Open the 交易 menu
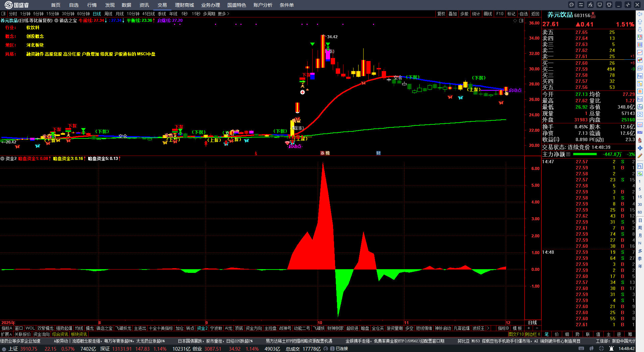This screenshot has width=644, height=352. tap(162, 5)
